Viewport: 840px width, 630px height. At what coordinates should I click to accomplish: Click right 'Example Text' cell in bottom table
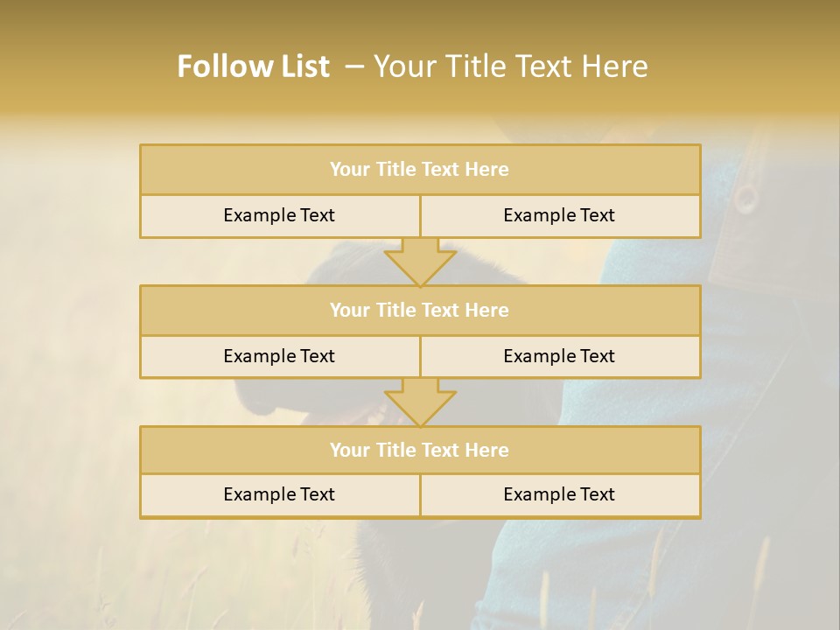click(559, 494)
